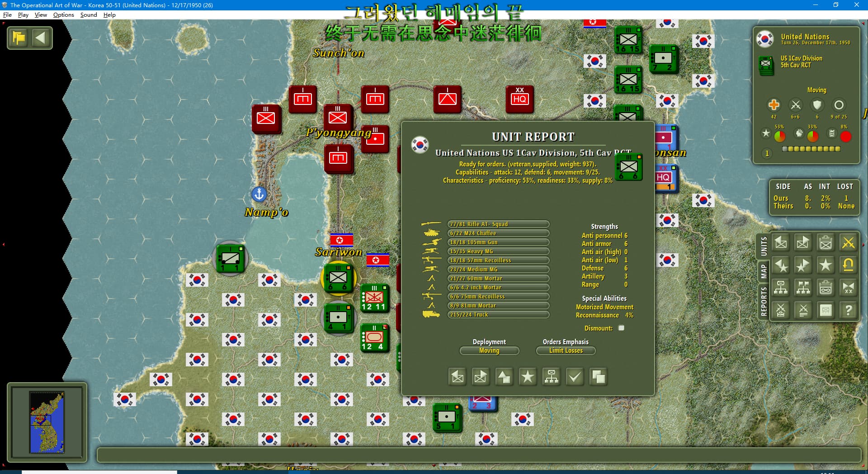Select the green armor unit marked 12 4
This screenshot has width=868, height=474.
(x=375, y=338)
